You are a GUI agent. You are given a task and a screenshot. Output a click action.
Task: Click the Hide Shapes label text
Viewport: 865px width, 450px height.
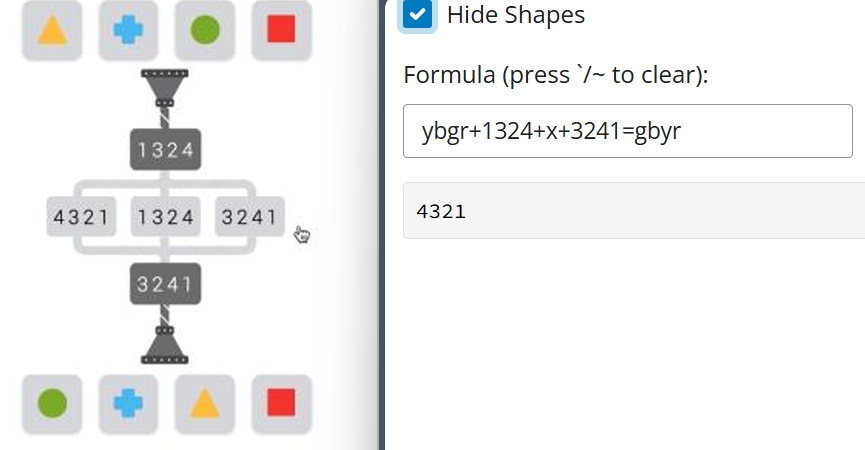[515, 15]
